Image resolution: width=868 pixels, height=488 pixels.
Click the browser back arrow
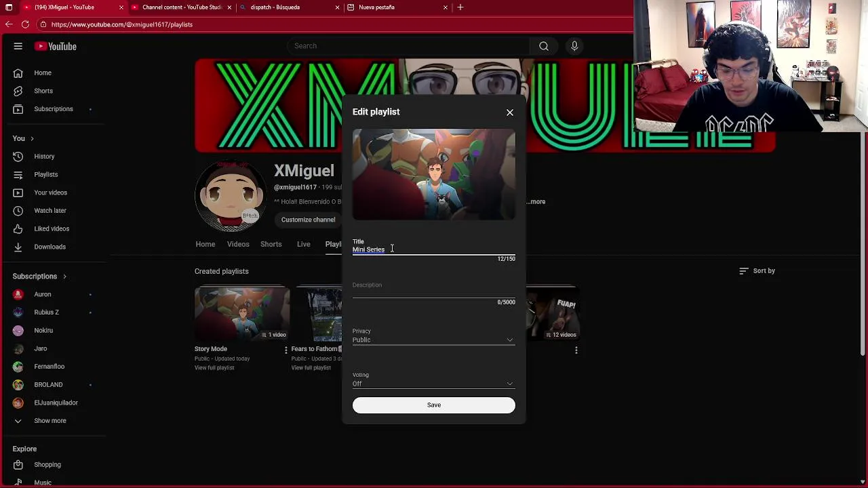click(9, 24)
